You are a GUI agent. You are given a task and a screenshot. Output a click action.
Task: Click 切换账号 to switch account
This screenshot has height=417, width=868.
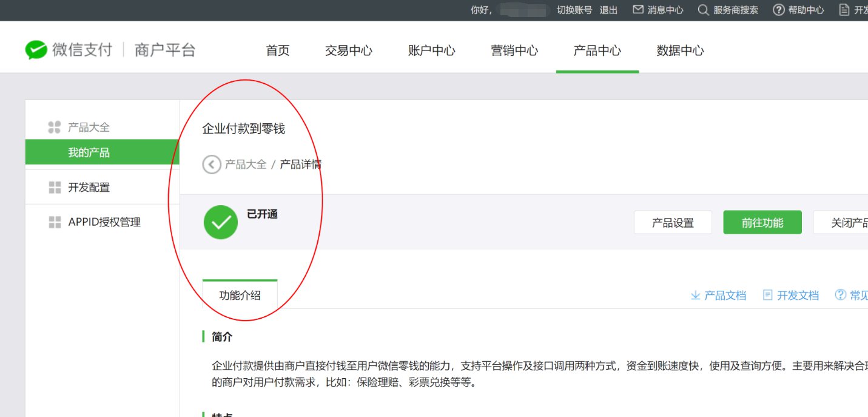pyautogui.click(x=574, y=10)
